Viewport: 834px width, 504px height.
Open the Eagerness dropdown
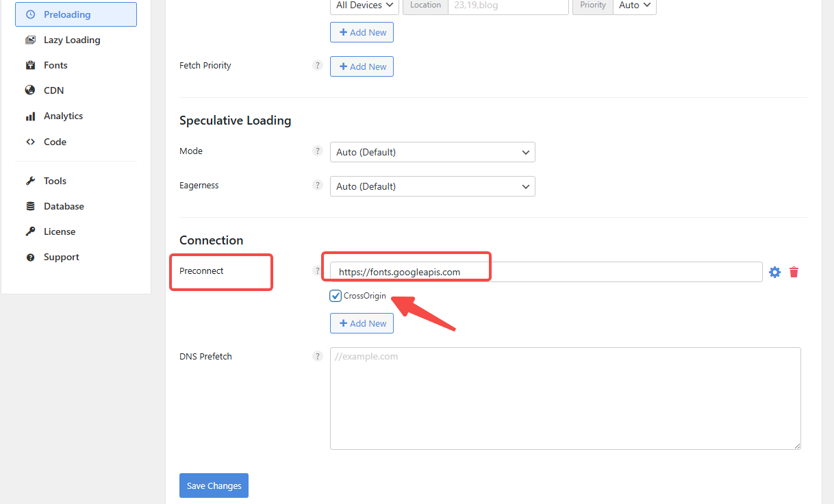coord(432,186)
